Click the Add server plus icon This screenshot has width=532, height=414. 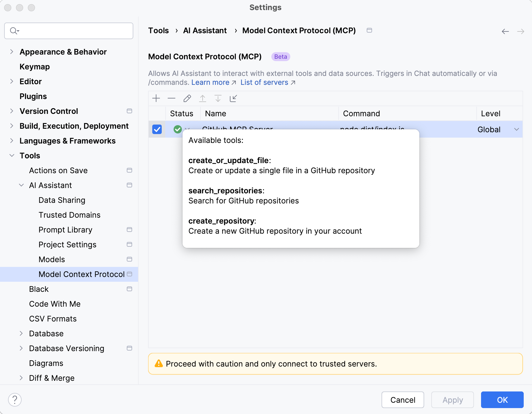tap(156, 98)
